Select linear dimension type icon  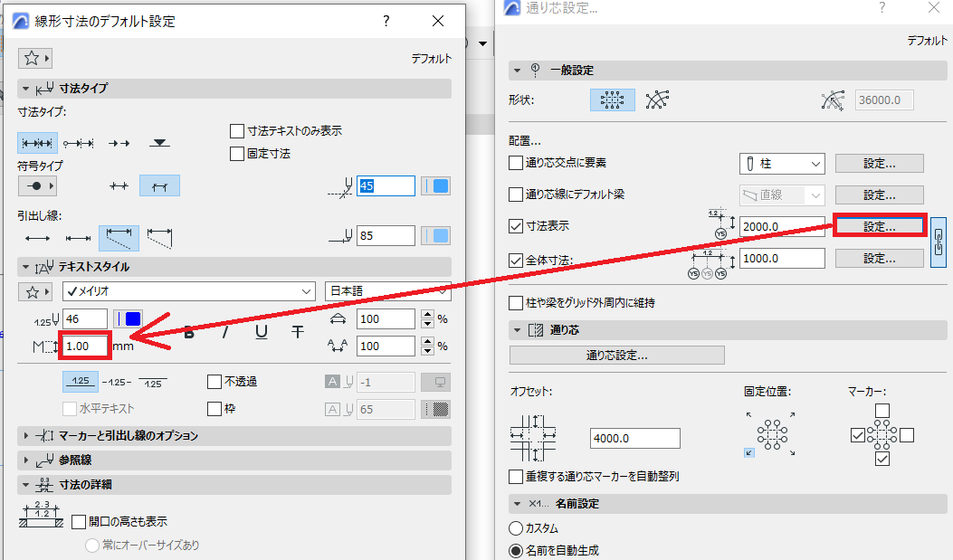click(38, 143)
